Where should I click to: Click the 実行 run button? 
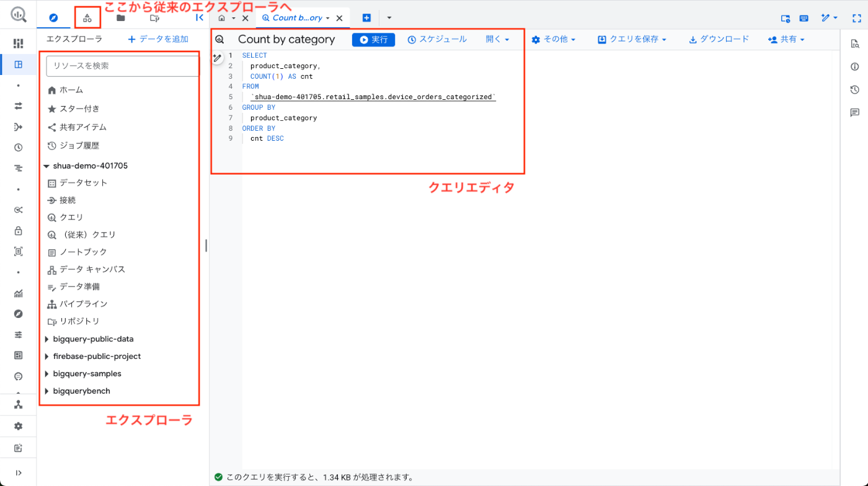coord(373,40)
